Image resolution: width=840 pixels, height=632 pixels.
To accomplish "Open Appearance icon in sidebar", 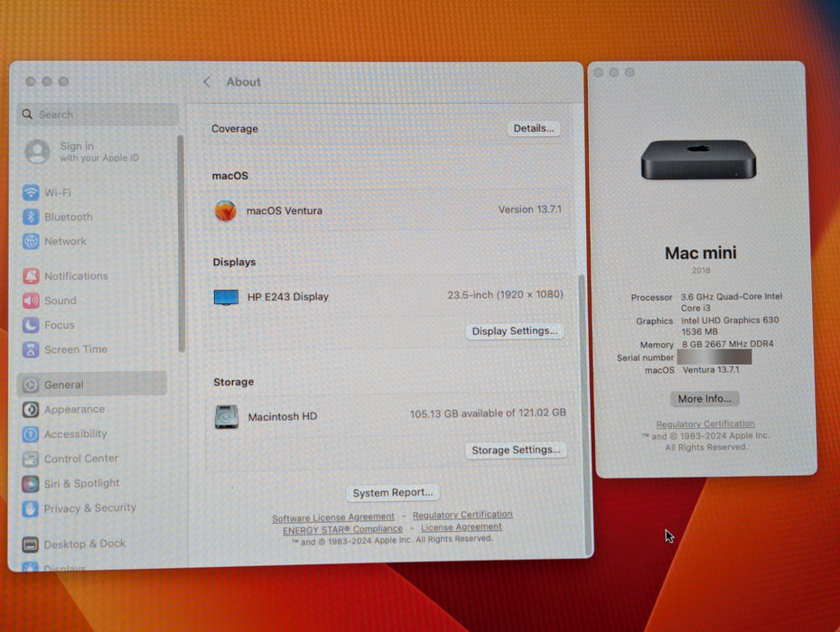I will point(31,409).
